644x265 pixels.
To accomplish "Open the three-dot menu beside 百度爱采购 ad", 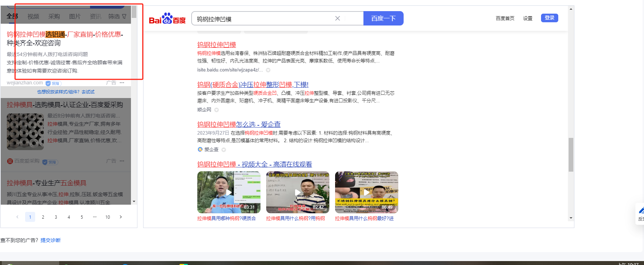I will click(x=122, y=161).
